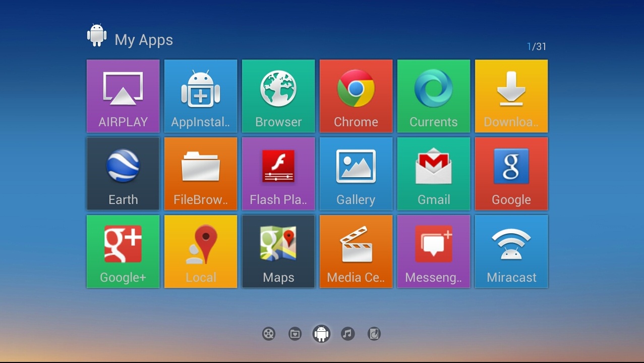
Task: Select the Android apps section icon
Action: point(321,334)
